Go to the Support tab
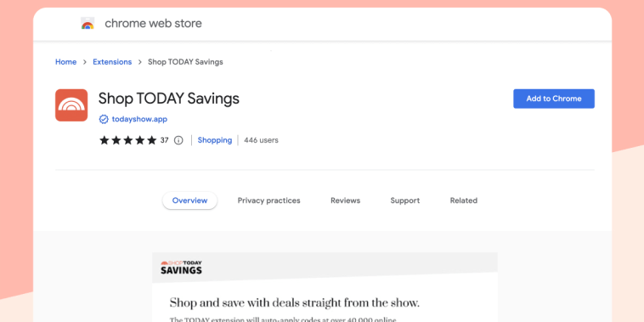Viewport: 644px width, 322px height. [405, 201]
